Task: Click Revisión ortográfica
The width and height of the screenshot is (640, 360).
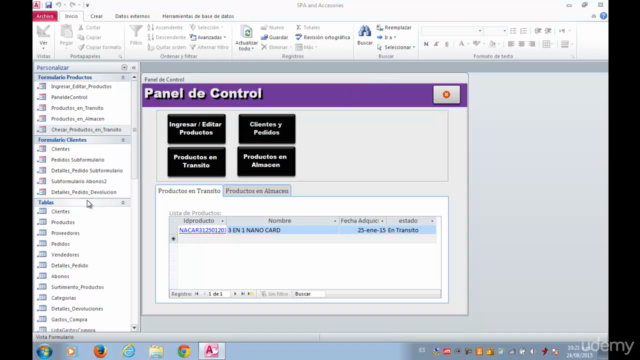Action: coord(322,37)
